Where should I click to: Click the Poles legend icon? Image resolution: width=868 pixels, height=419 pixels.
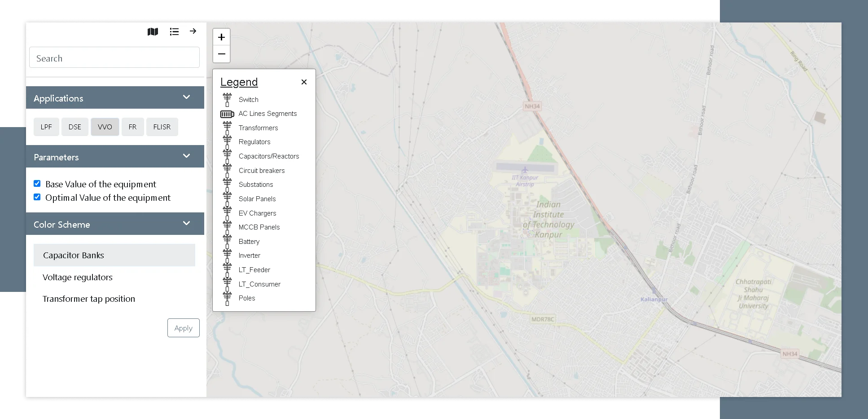pyautogui.click(x=227, y=298)
